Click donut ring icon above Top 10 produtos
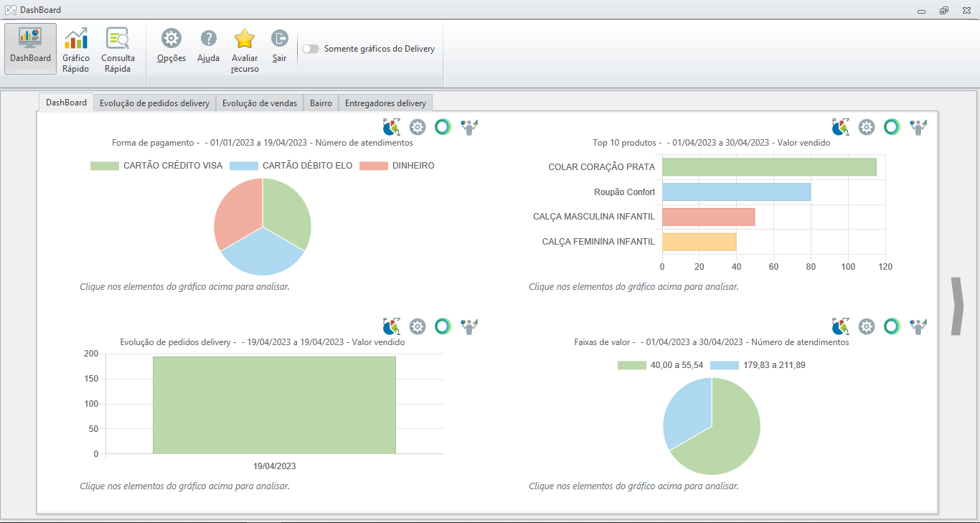The width and height of the screenshot is (980, 523). point(892,128)
